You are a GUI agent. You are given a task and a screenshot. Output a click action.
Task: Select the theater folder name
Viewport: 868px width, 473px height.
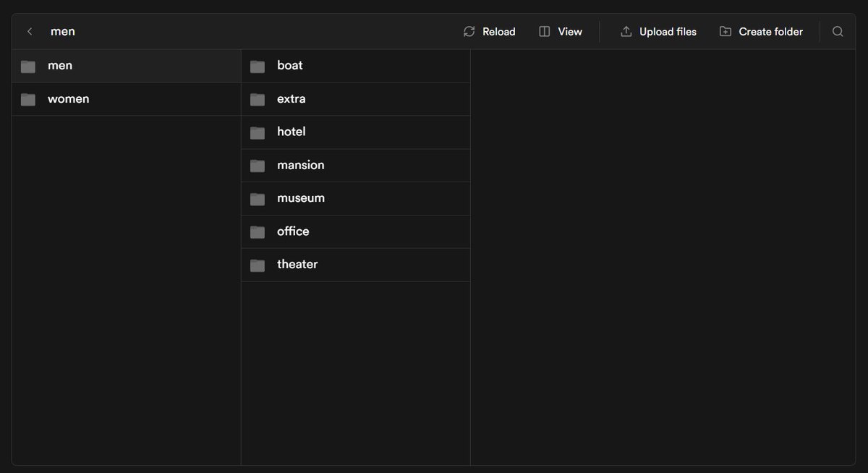[297, 264]
